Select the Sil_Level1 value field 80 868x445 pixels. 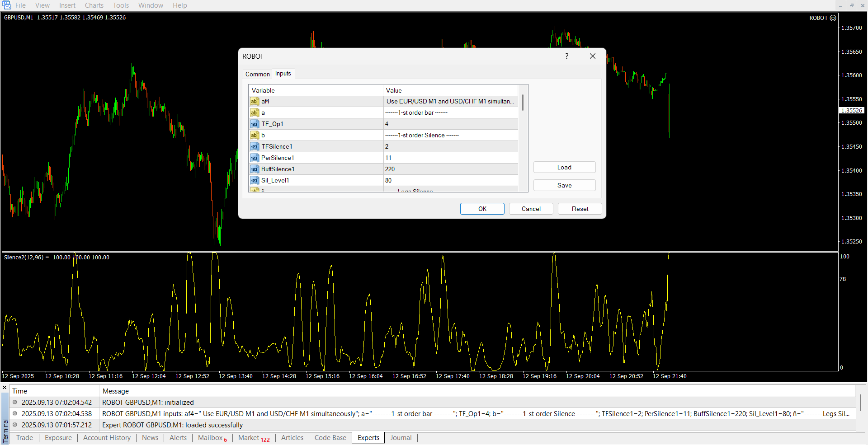tap(450, 180)
